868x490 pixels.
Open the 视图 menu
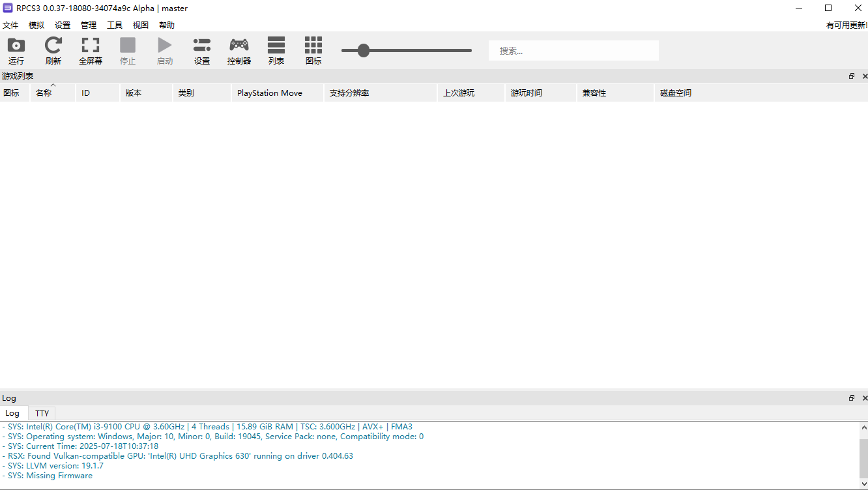pyautogui.click(x=141, y=25)
